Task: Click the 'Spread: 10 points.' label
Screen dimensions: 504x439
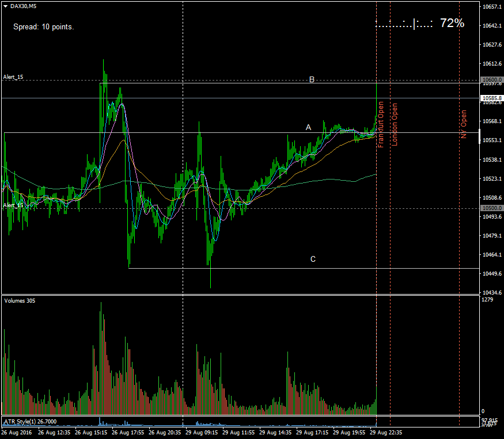Action: point(43,26)
